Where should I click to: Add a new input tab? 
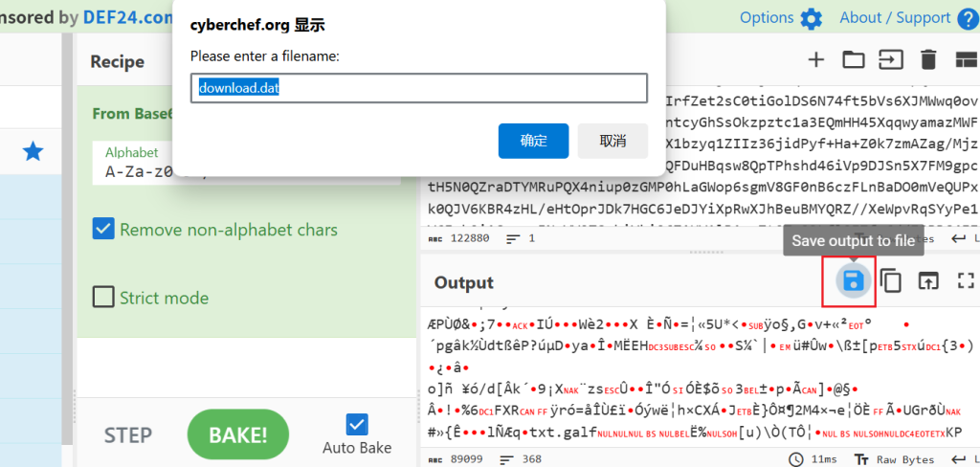[x=816, y=60]
